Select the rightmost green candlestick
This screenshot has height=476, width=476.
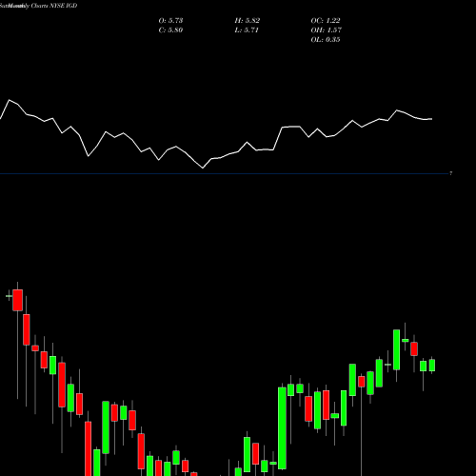click(432, 366)
